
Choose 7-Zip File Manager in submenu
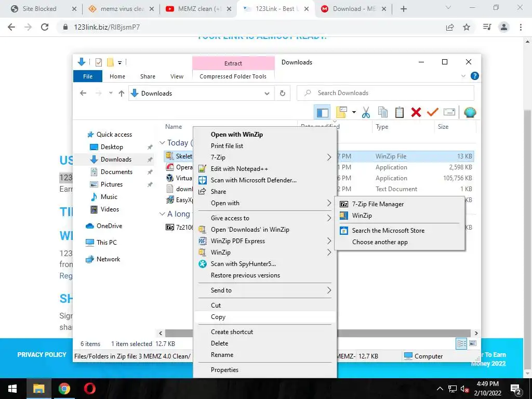coord(400,204)
